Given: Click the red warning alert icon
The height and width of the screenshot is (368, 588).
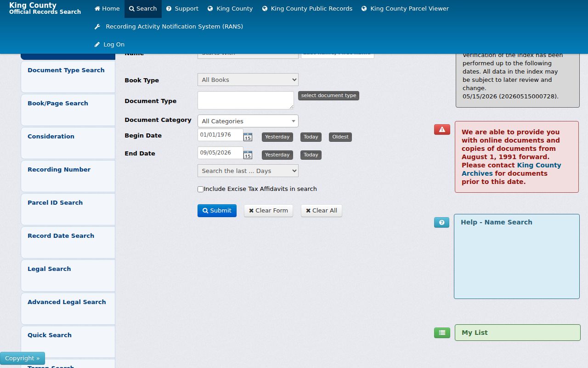Looking at the screenshot, I should [x=442, y=130].
